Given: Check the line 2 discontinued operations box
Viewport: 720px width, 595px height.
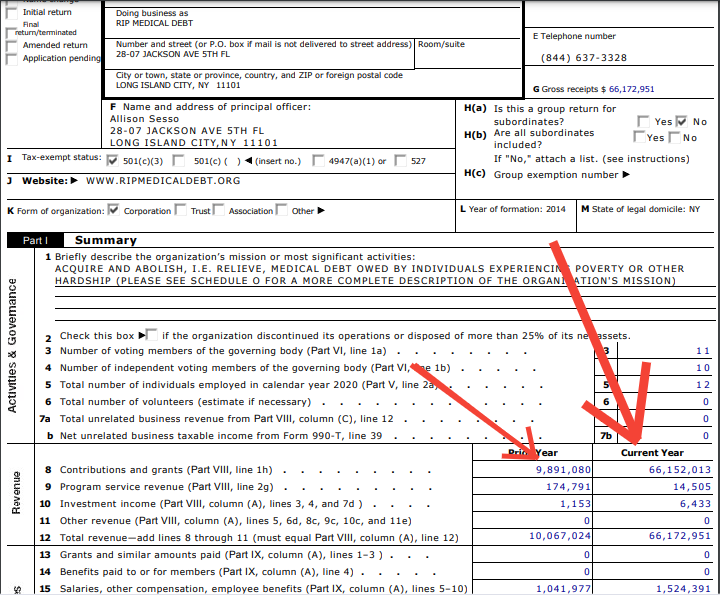Looking at the screenshot, I should coord(152,335).
